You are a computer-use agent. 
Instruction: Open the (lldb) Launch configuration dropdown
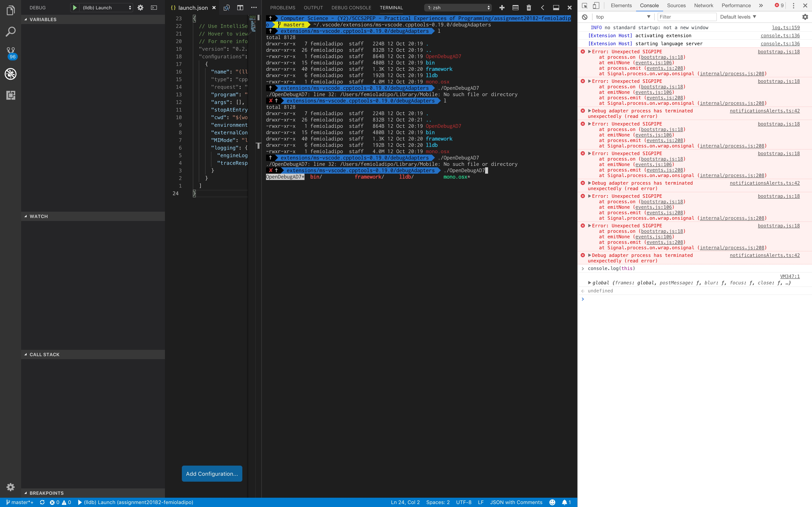click(106, 7)
